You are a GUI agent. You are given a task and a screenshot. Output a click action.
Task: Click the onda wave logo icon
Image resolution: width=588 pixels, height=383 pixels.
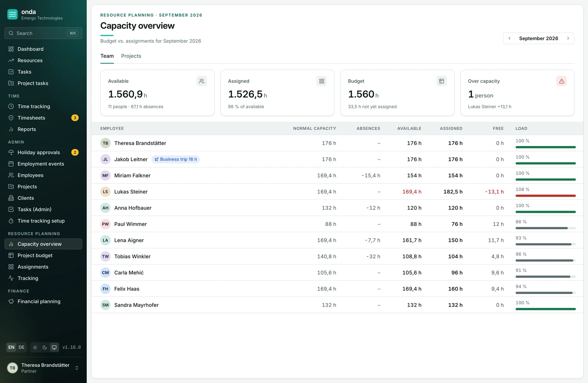pyautogui.click(x=12, y=14)
